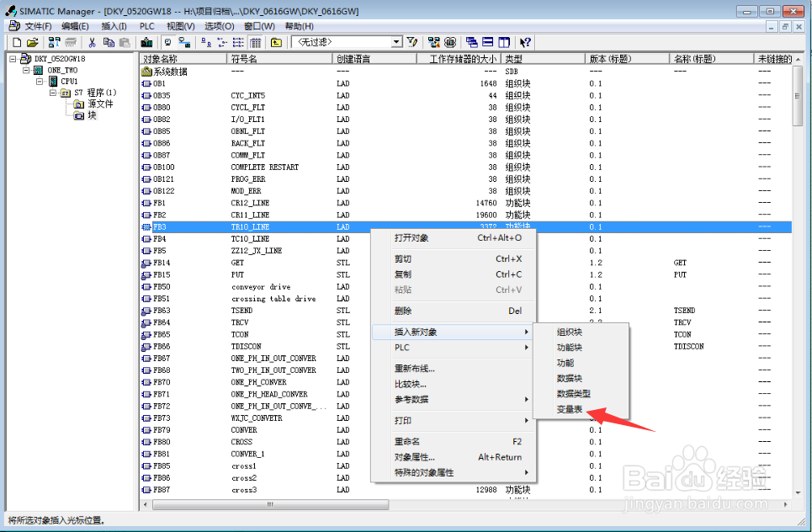
Task: Expand 特殊的对象属性 submenu
Action: coord(454,472)
